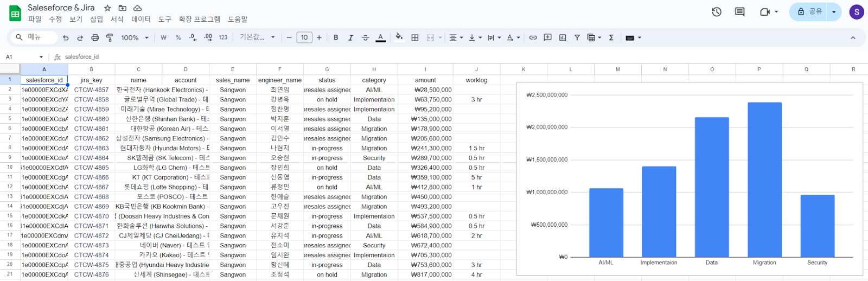Toggle bold formatting
This screenshot has width=868, height=281.
pyautogui.click(x=336, y=37)
